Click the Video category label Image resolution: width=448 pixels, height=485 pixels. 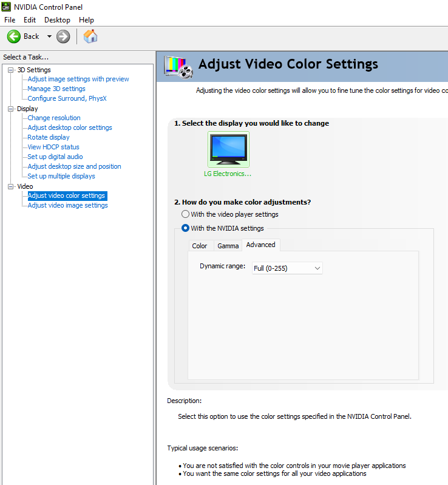pyautogui.click(x=25, y=186)
